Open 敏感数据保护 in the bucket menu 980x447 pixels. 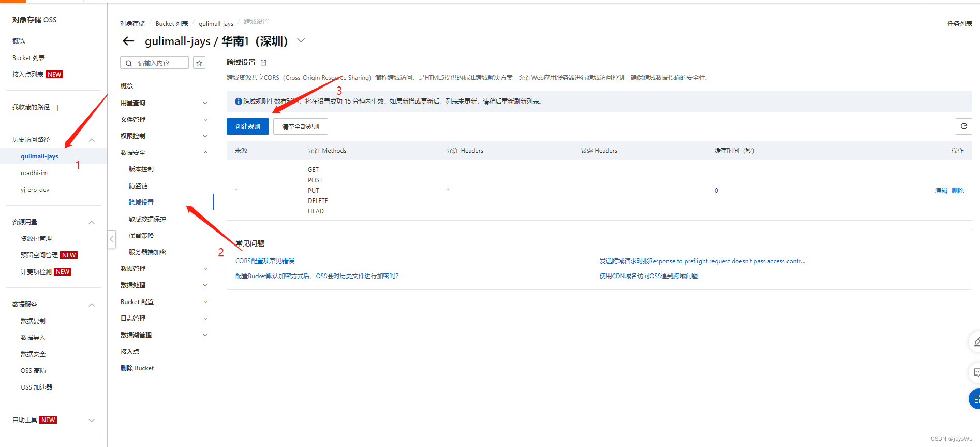coord(147,219)
